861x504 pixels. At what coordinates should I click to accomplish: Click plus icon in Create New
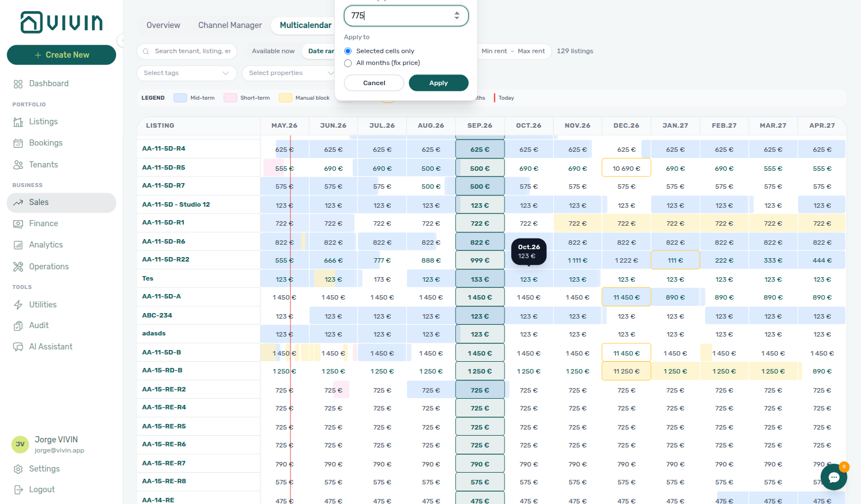(x=38, y=55)
